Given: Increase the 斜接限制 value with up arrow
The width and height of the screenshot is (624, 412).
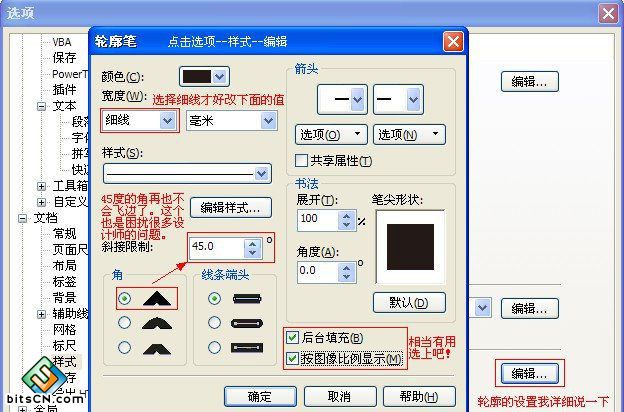Looking at the screenshot, I should pyautogui.click(x=252, y=243).
